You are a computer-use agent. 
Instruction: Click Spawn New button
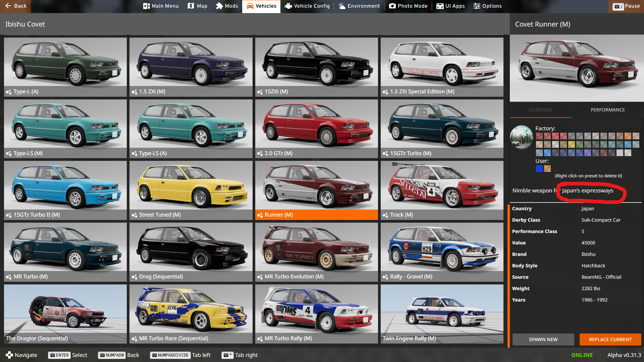coord(543,340)
